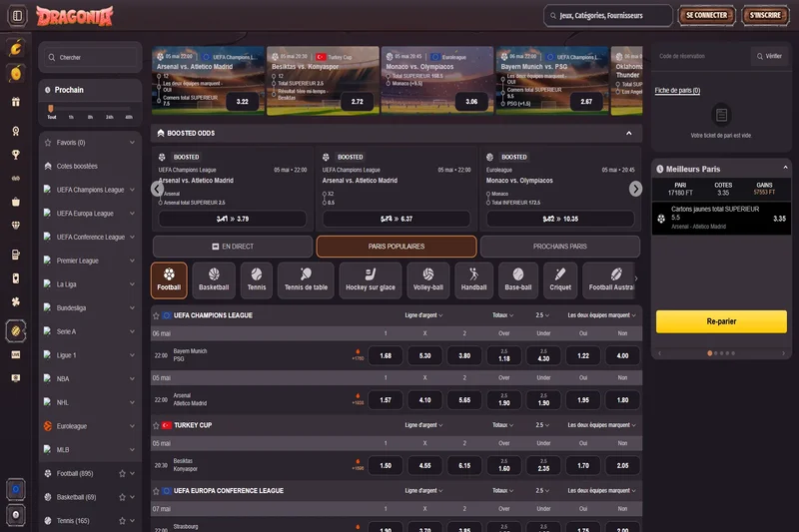Viewport: 799px width, 532px height.
Task: Select the Criquet sport tile
Action: click(x=560, y=280)
